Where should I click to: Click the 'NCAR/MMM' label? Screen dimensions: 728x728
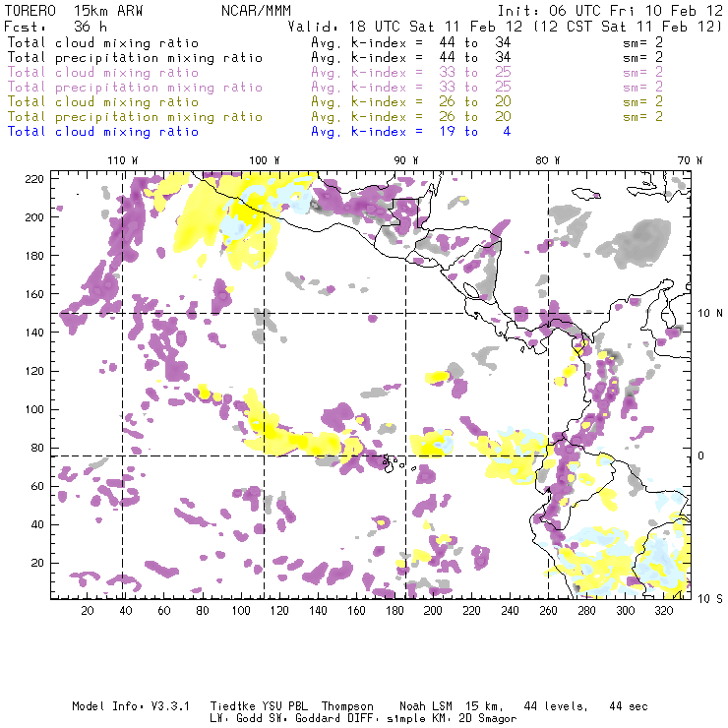[256, 11]
